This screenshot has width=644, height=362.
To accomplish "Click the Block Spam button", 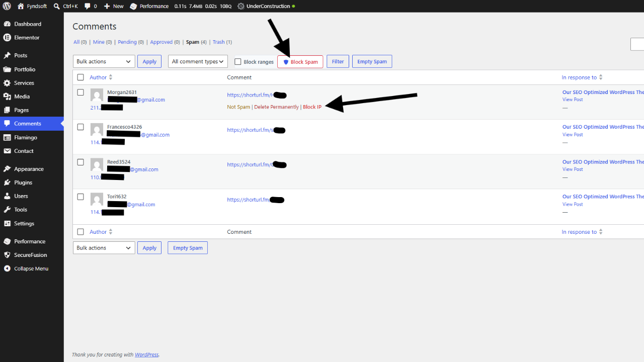I will pyautogui.click(x=300, y=62).
